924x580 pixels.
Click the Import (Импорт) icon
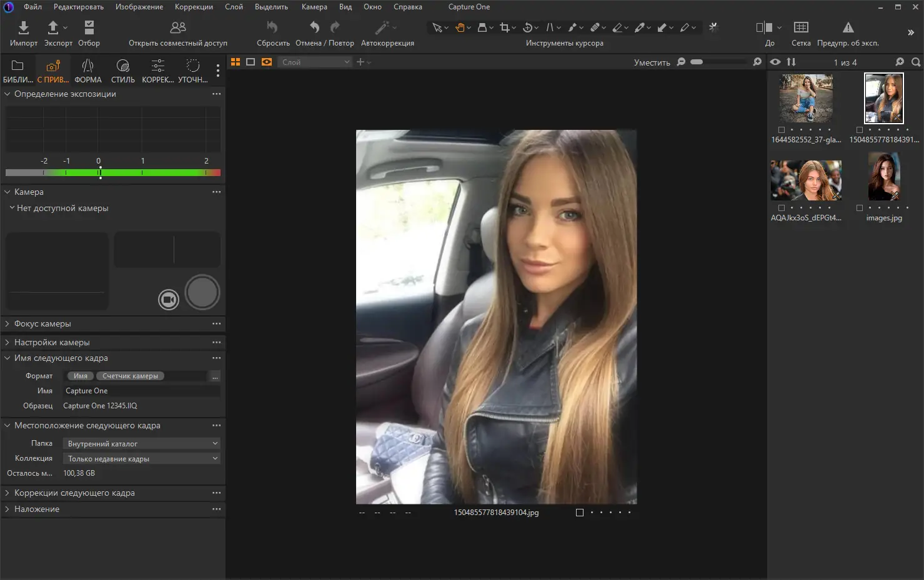(23, 27)
